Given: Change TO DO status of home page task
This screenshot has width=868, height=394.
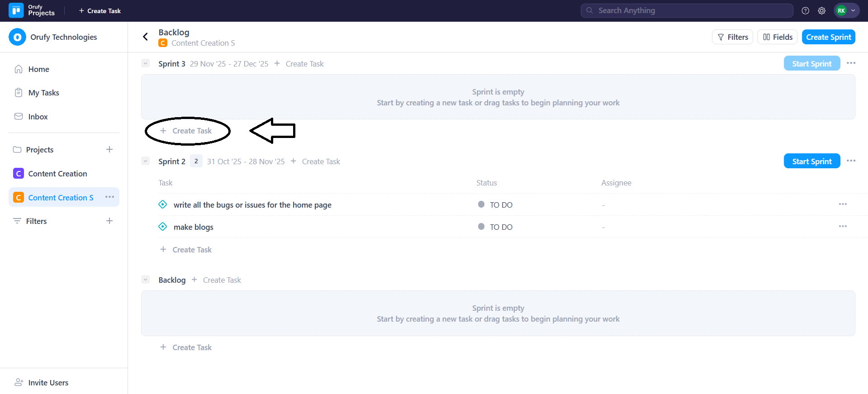Looking at the screenshot, I should point(495,205).
